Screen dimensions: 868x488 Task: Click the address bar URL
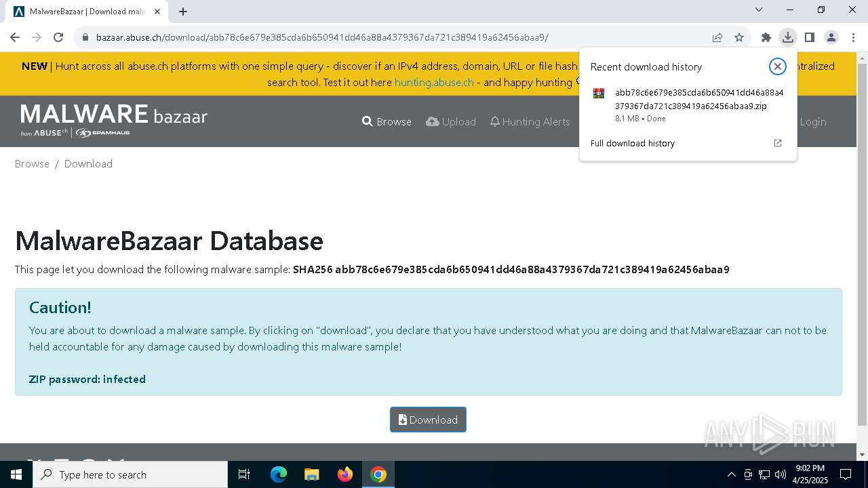(322, 37)
